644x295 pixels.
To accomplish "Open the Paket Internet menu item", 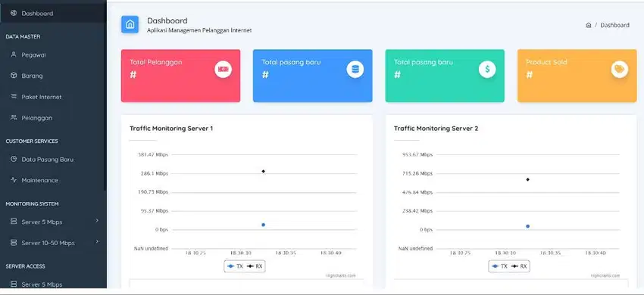I will click(53, 97).
